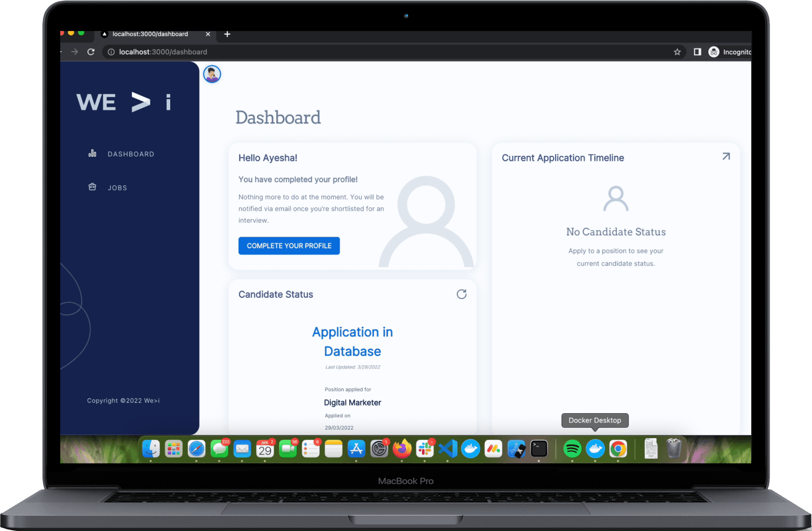812x531 pixels.
Task: Click the bookmark star in the address bar
Action: (677, 51)
